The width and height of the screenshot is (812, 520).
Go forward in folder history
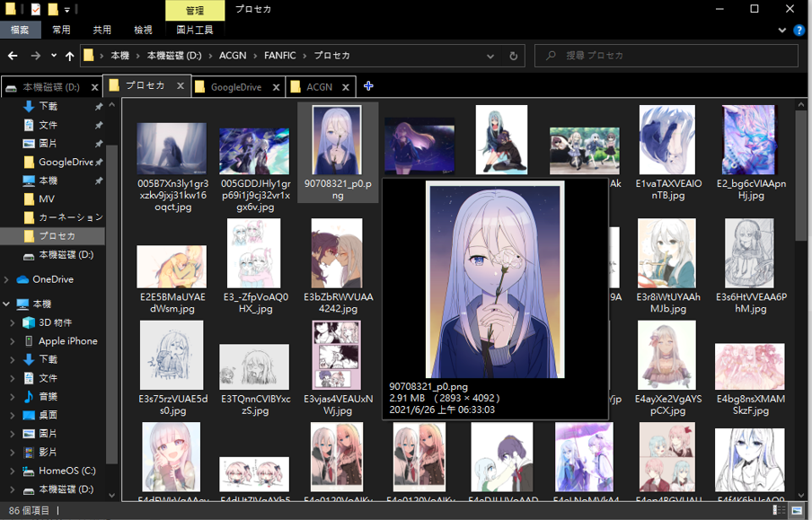tap(35, 56)
